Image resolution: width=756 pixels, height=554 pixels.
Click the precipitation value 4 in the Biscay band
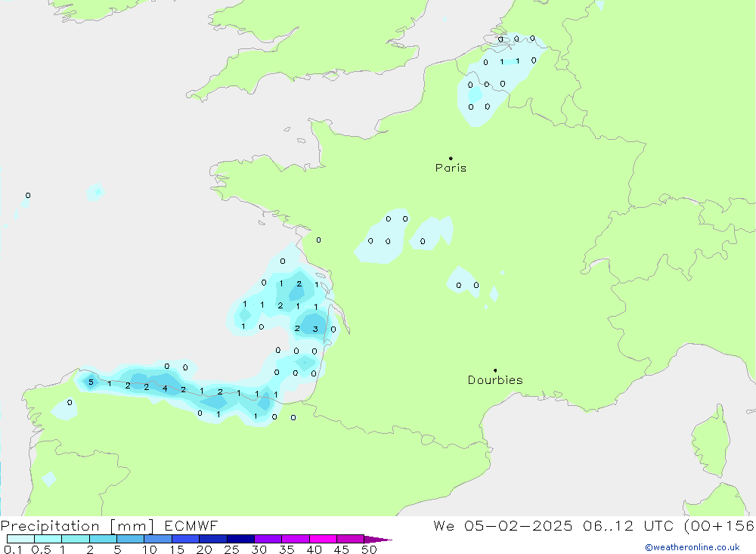click(x=165, y=388)
